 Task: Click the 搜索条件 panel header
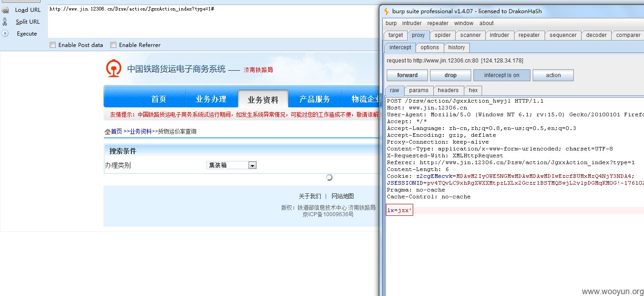123,151
